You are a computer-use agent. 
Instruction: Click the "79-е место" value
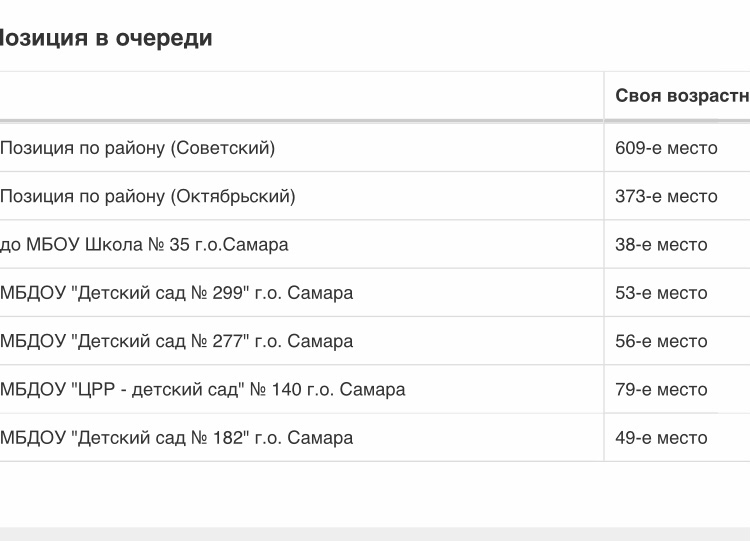(x=661, y=389)
